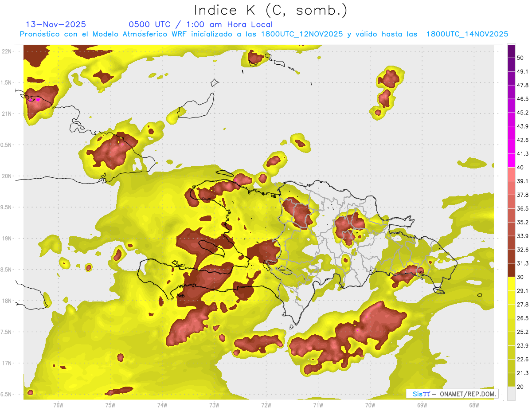Click the latitude label '18N'
This screenshot has height=411, width=532.
[7, 301]
